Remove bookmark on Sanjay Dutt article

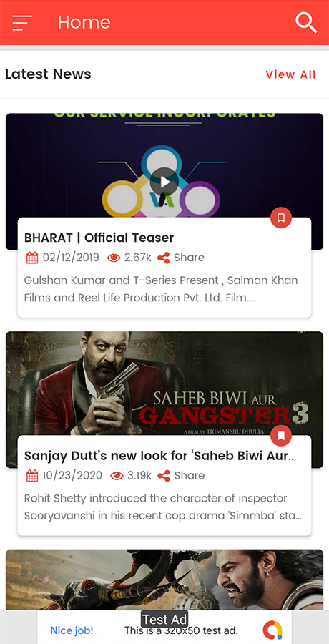point(281,435)
